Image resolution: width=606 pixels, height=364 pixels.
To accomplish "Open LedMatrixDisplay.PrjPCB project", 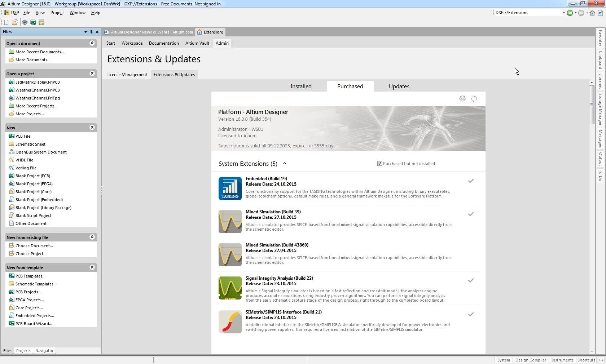I will (38, 82).
